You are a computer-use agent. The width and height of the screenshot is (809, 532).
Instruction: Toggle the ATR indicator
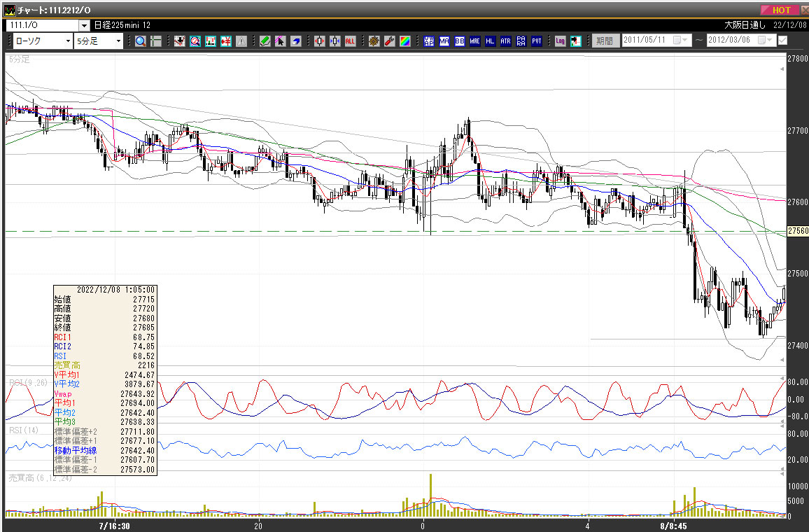tap(505, 41)
